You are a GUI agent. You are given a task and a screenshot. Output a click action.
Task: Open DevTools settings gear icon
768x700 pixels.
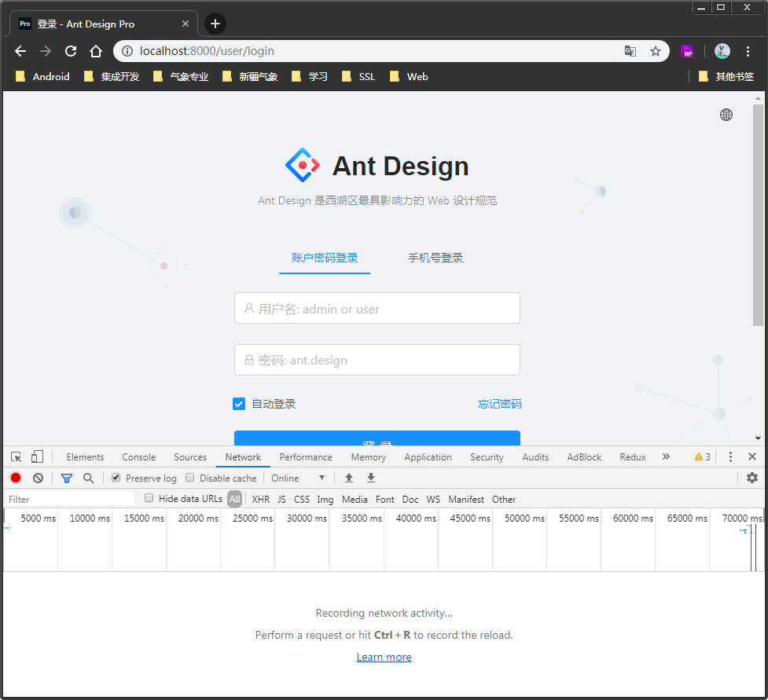[752, 478]
